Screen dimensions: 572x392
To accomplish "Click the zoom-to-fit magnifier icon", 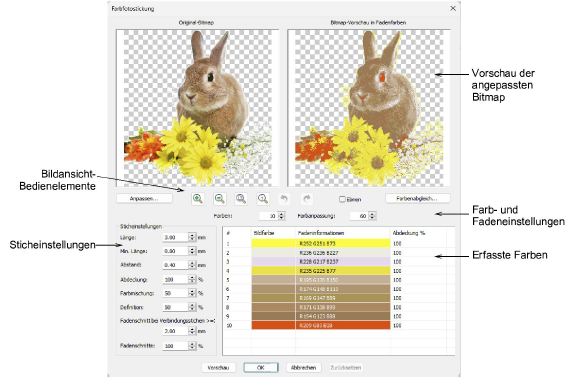I will pos(241,199).
